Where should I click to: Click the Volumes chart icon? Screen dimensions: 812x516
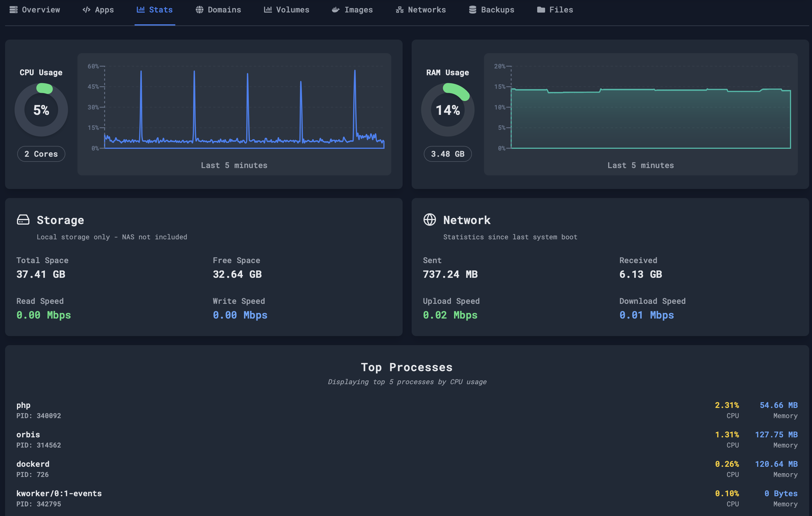click(x=268, y=9)
